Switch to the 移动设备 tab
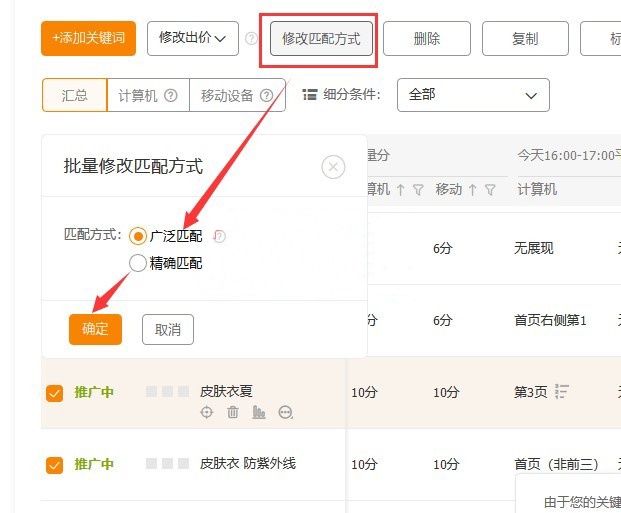This screenshot has height=513, width=621. [237, 95]
